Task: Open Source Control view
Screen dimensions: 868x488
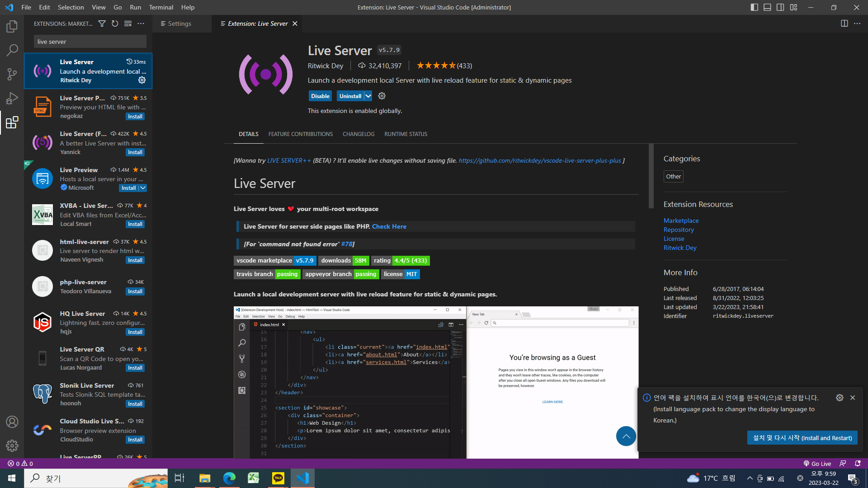Action: click(x=12, y=74)
